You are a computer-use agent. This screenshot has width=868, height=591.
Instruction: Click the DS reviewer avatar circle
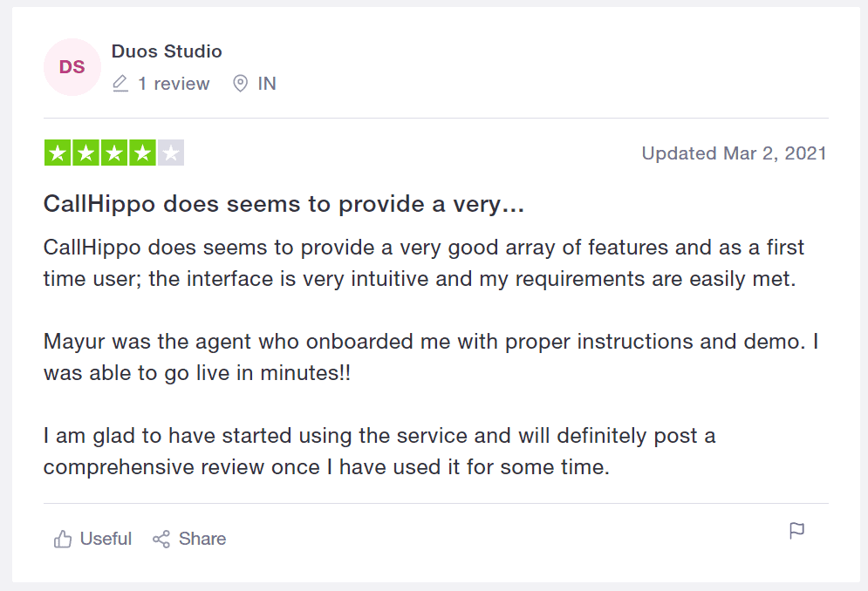click(x=72, y=67)
